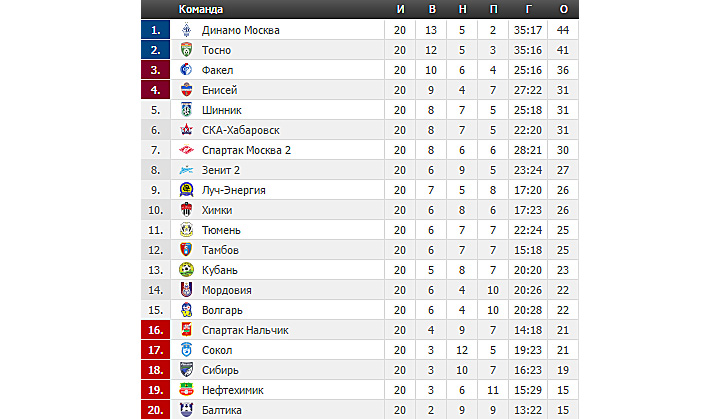
Task: Sort by the О points column header
Action: pos(563,9)
